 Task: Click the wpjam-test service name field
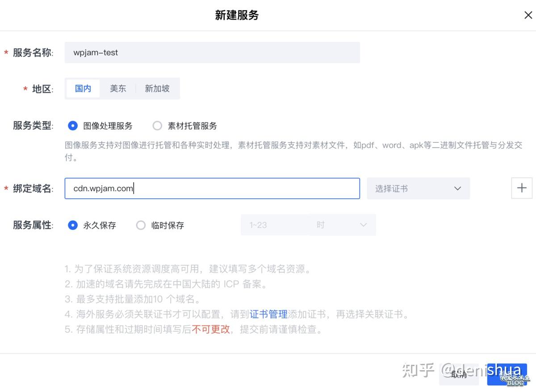[212, 52]
